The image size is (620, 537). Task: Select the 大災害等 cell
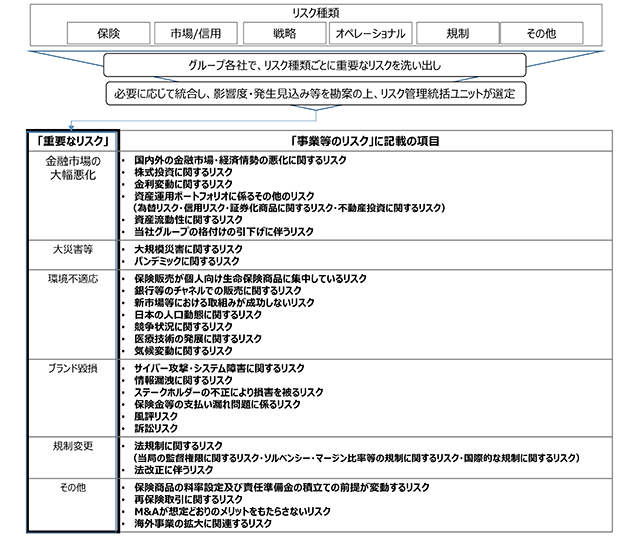(x=73, y=255)
